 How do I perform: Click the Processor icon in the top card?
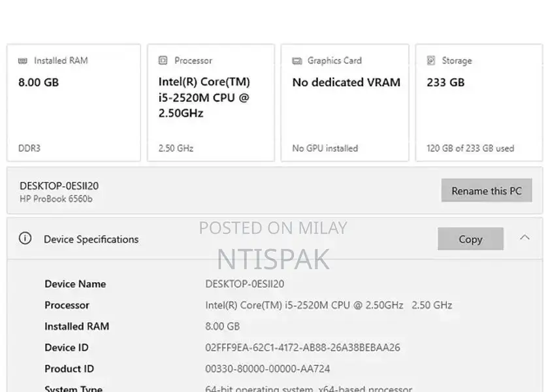(163, 61)
